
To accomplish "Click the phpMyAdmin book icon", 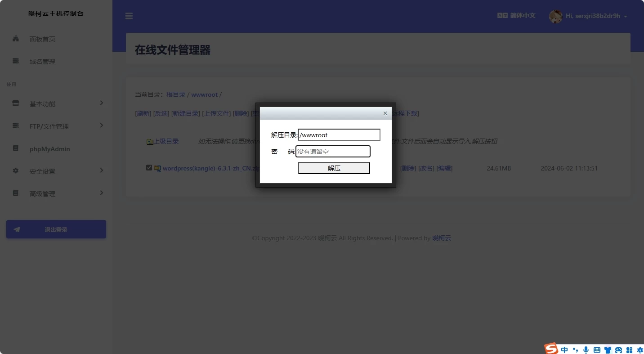I will (16, 148).
